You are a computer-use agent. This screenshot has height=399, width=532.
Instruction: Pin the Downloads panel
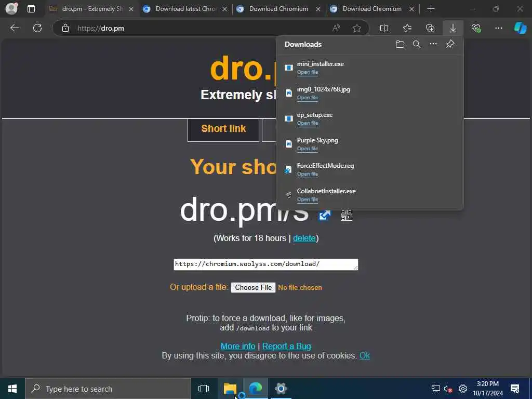pos(450,44)
